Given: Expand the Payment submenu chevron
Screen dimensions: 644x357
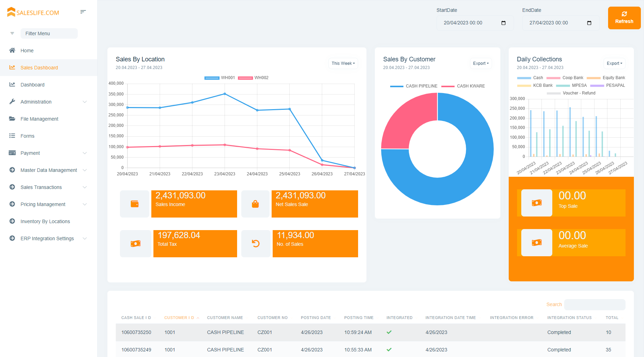Looking at the screenshot, I should pos(85,153).
